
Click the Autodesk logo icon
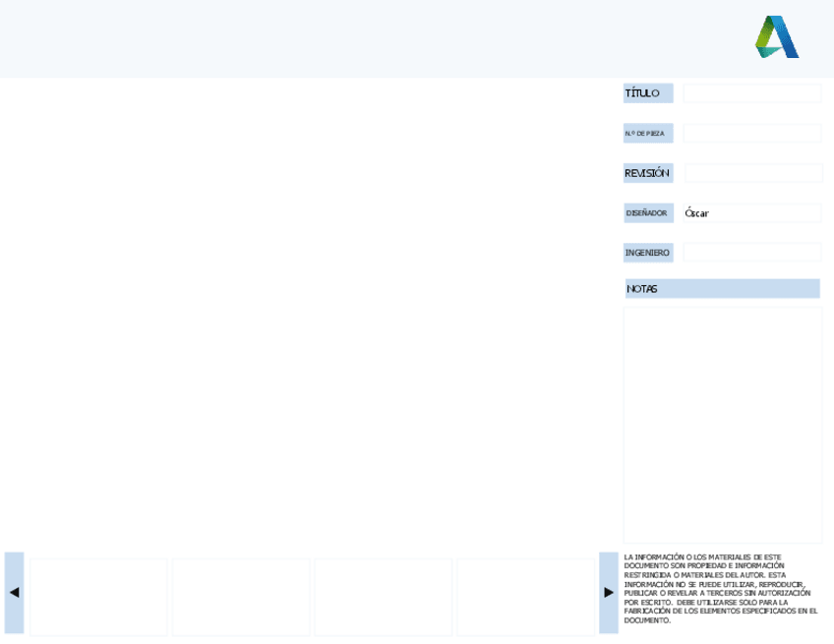777,36
